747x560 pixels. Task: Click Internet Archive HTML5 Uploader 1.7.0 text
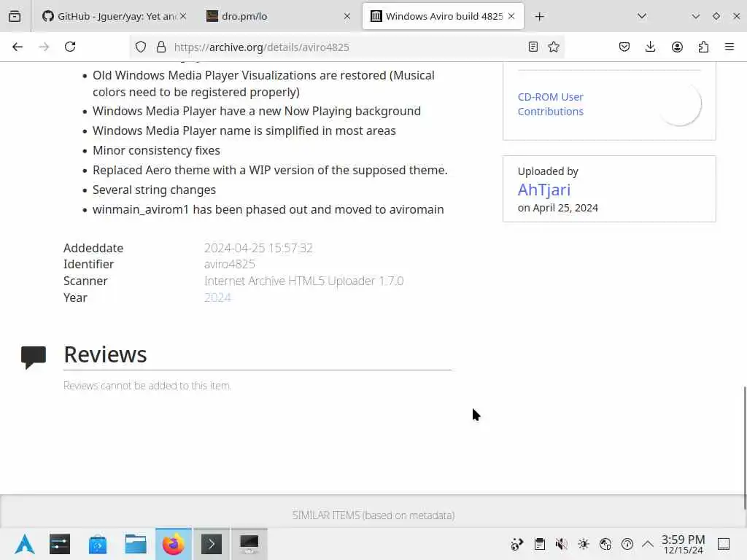tap(304, 281)
